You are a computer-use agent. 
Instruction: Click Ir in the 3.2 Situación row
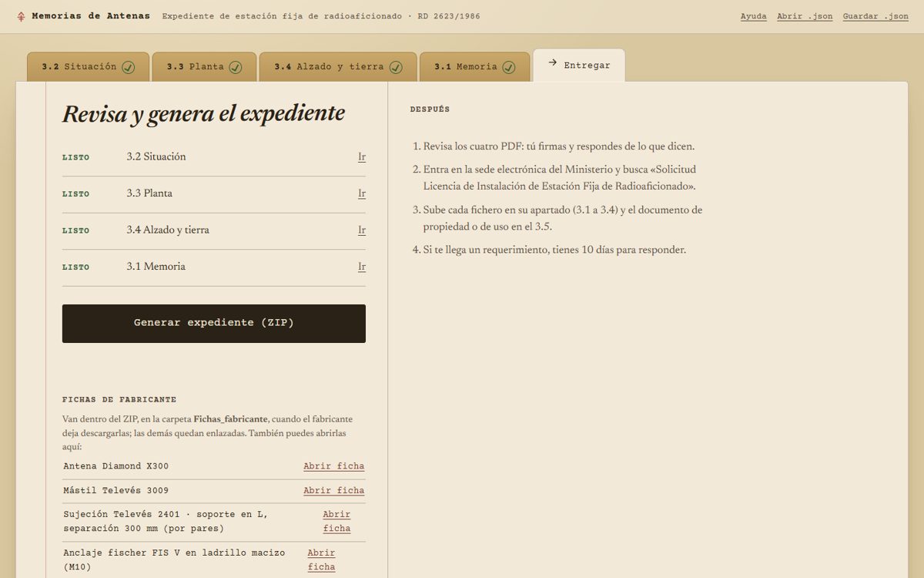tap(362, 157)
